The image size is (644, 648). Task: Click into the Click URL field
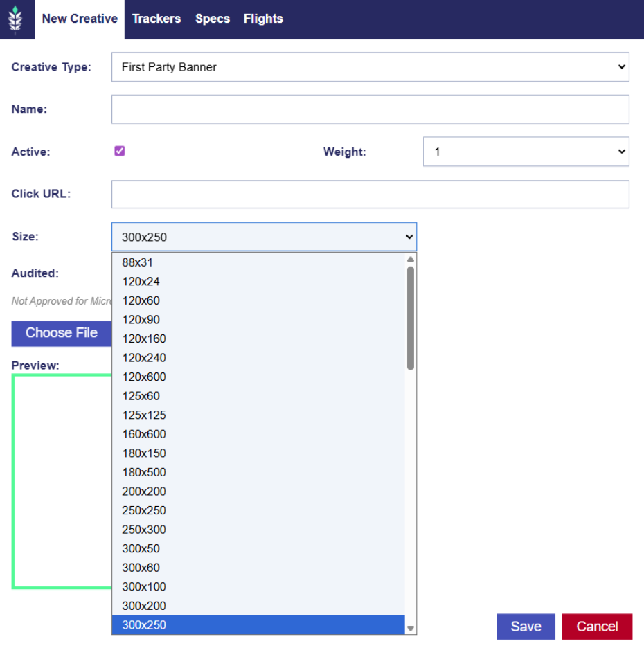(x=370, y=195)
